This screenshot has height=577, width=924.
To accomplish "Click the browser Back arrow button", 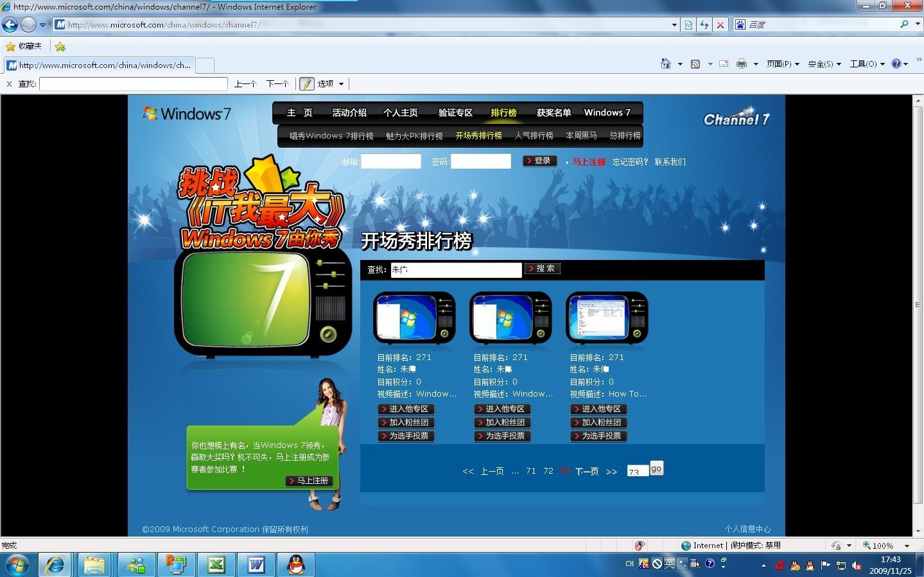I will (10, 25).
